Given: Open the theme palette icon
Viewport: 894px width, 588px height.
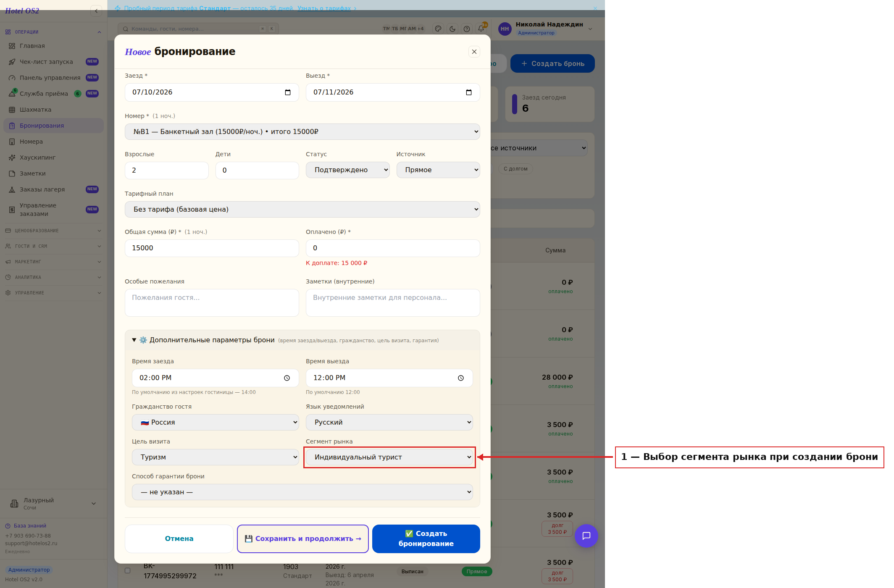Looking at the screenshot, I should click(x=438, y=29).
